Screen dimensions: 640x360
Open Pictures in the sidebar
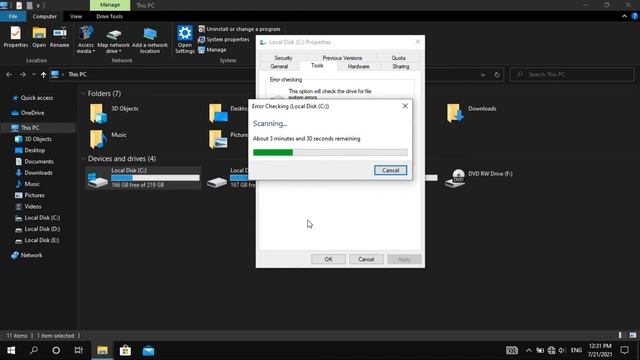[x=30, y=196]
